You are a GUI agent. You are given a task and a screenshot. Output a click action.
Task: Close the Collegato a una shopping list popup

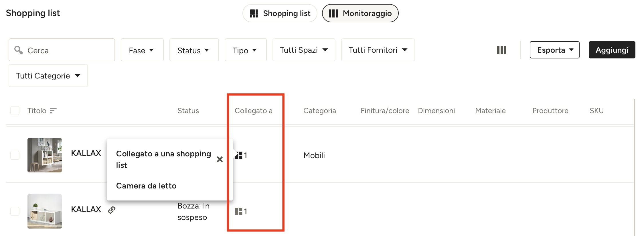pyautogui.click(x=220, y=159)
